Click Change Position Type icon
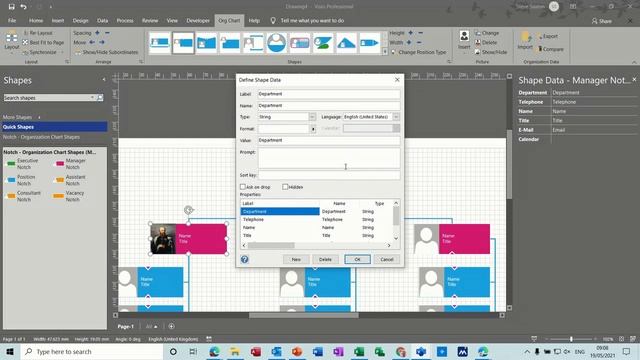 (393, 52)
